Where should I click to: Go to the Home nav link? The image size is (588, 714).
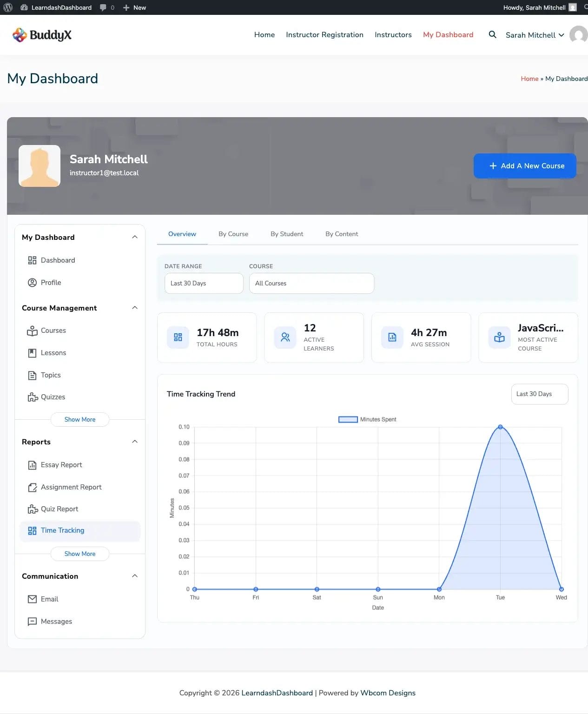click(x=264, y=35)
